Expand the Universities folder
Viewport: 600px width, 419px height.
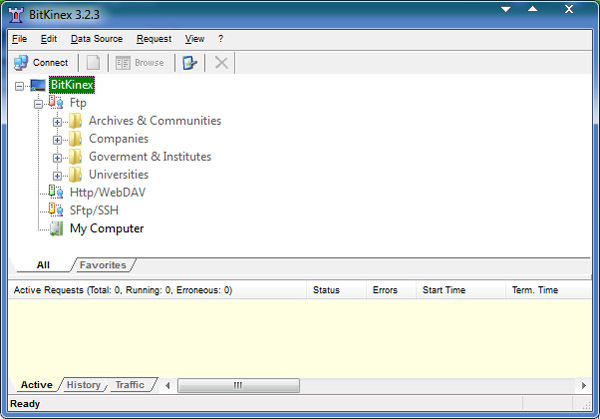tap(57, 176)
